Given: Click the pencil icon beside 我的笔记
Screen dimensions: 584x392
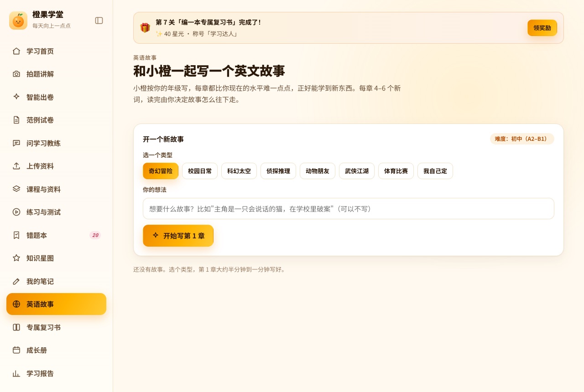Looking at the screenshot, I should coord(16,281).
